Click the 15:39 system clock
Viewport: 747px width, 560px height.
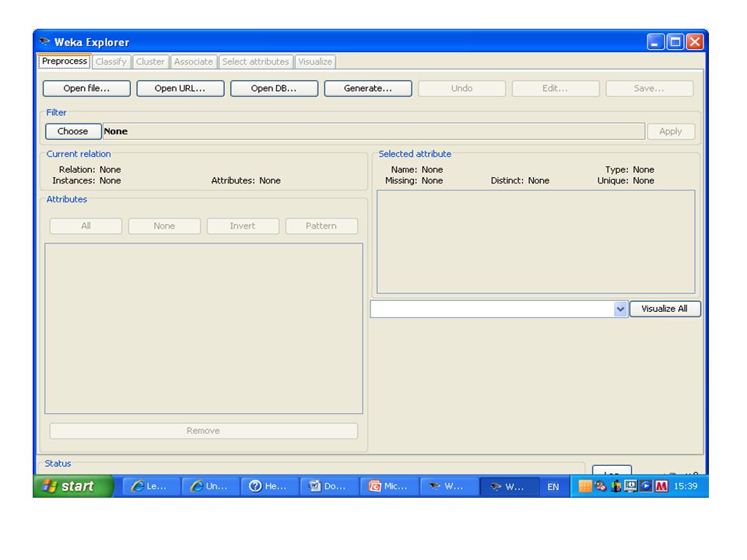(686, 486)
